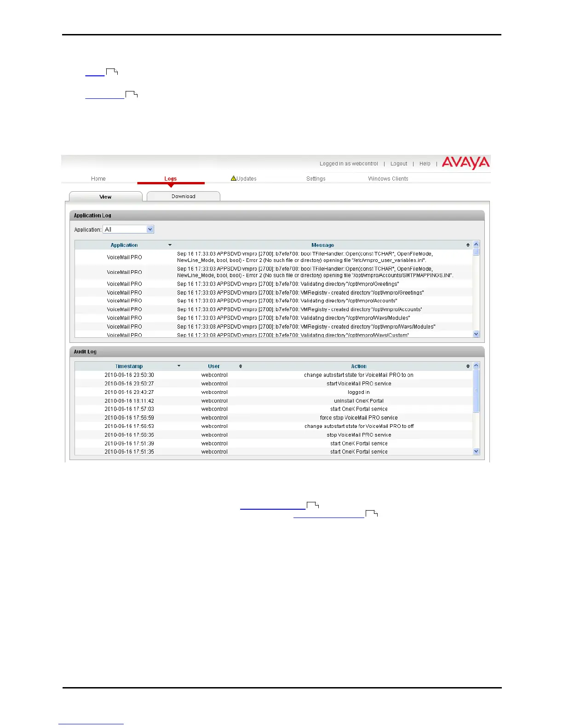Open the Settings menu item
This screenshot has width=563, height=728.
click(316, 179)
